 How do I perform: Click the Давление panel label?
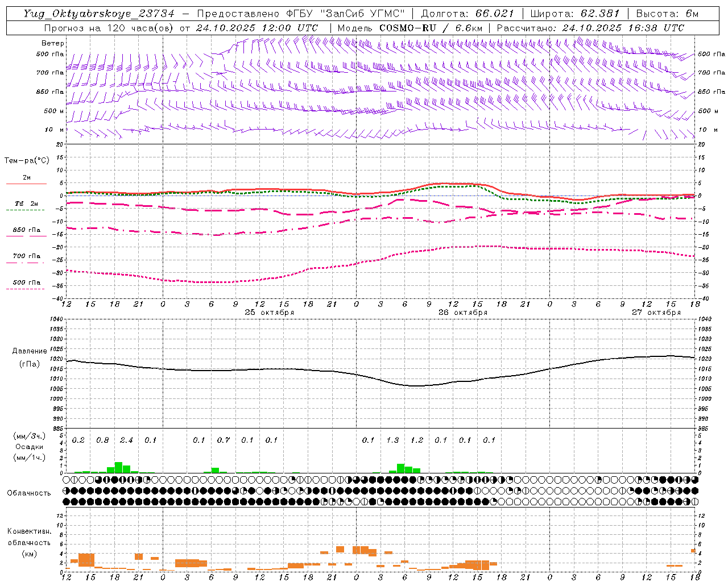[29, 351]
